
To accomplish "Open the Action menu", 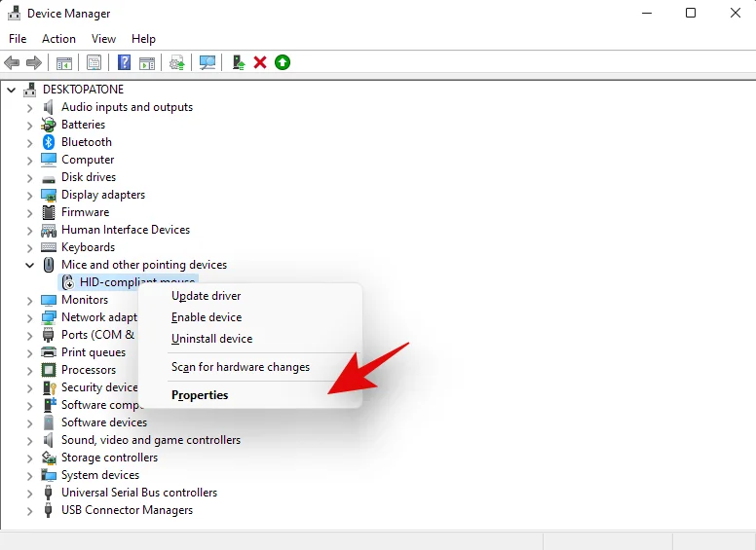I will [x=58, y=39].
